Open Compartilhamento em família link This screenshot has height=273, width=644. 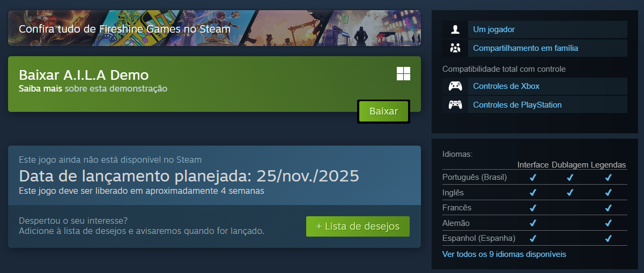click(525, 48)
